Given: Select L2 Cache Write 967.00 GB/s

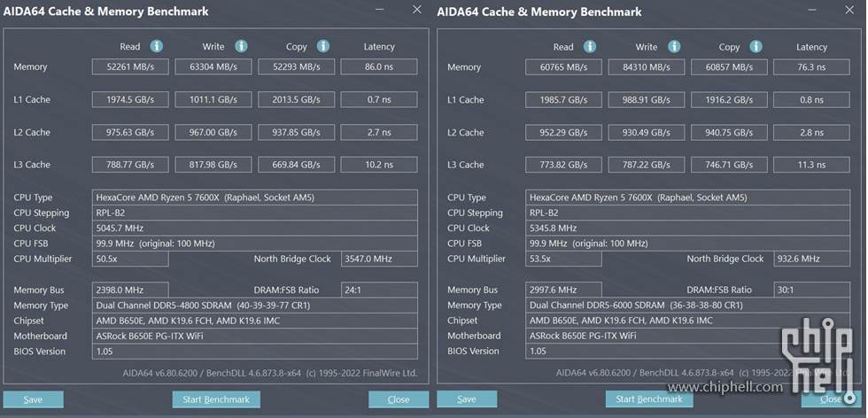Looking at the screenshot, I should (x=213, y=132).
